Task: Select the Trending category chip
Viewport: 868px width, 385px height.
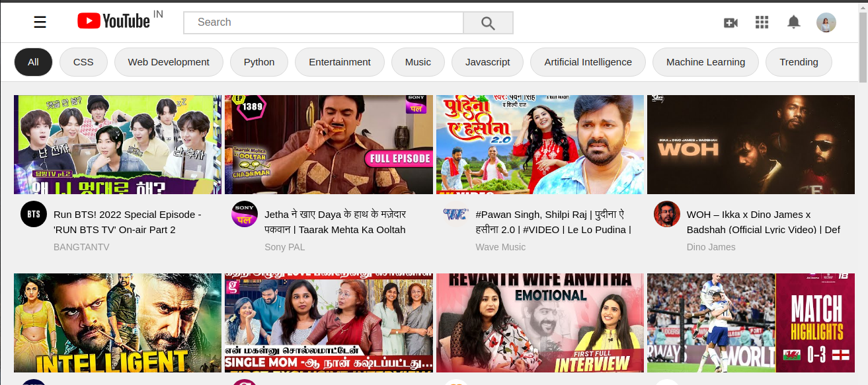Action: 799,61
